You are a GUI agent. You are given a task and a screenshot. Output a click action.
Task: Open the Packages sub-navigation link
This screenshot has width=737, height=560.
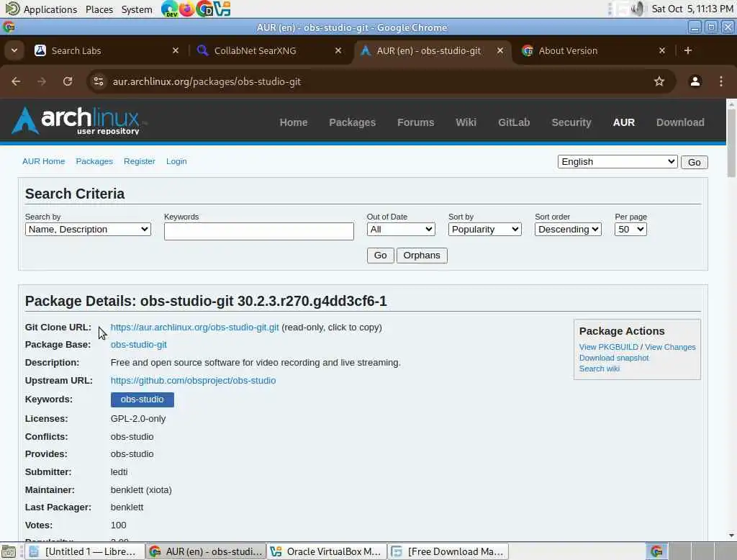94,161
